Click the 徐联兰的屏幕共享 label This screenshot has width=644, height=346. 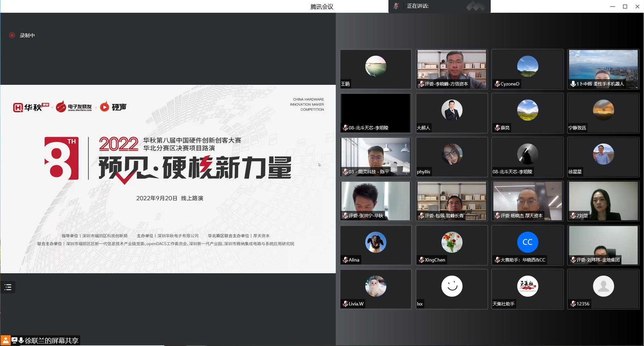[x=51, y=341]
